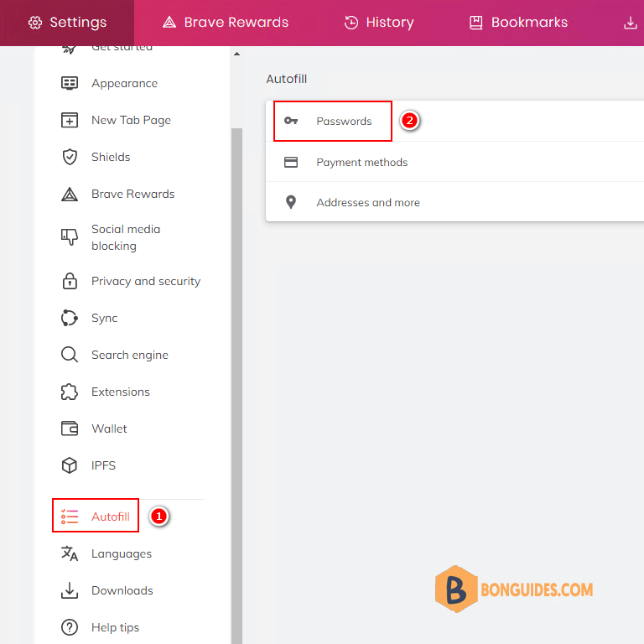Click the Passwords key icon
The height and width of the screenshot is (644, 644).
pyautogui.click(x=291, y=121)
